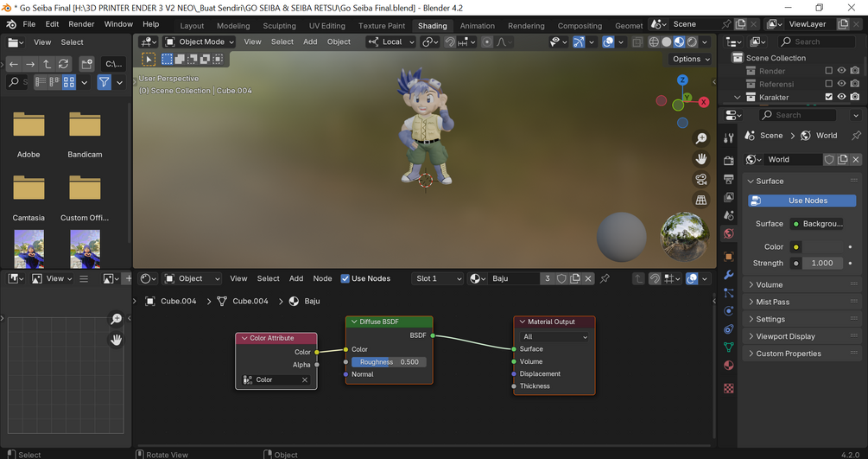The height and width of the screenshot is (459, 868).
Task: Select the pan hand tool in 3D viewport
Action: (x=701, y=159)
